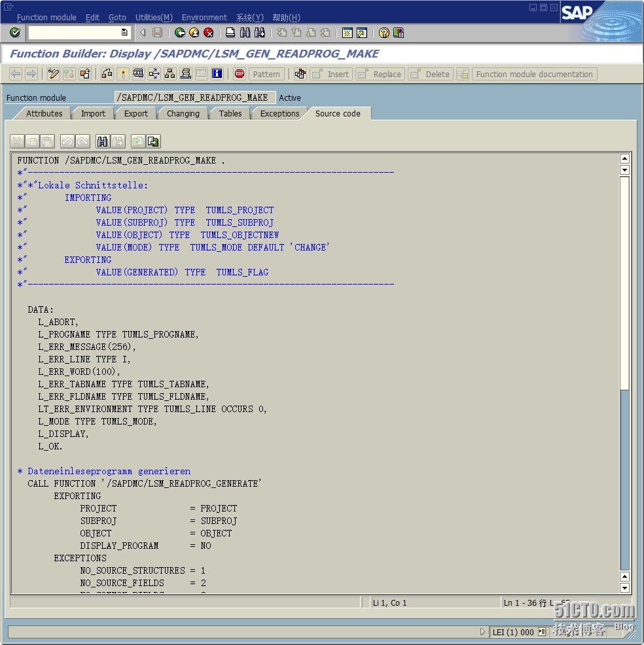Click the green Back arrow icon
644x645 pixels.
pyautogui.click(x=179, y=33)
